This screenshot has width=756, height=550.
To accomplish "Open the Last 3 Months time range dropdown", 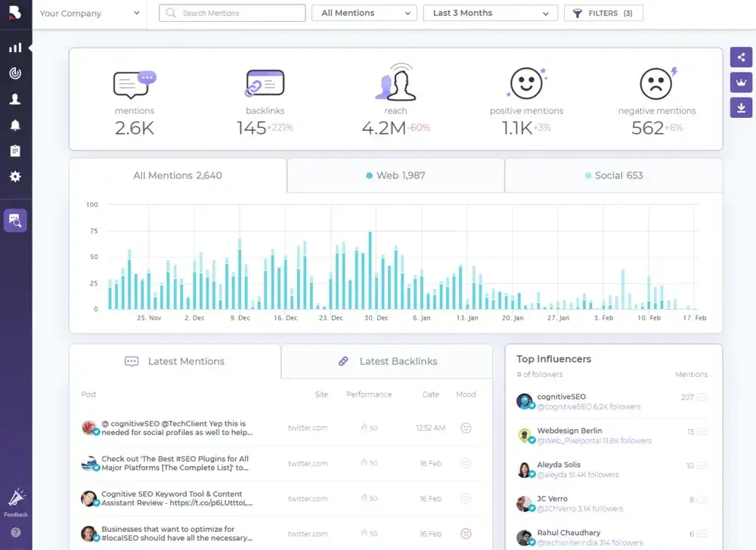I will 490,13.
